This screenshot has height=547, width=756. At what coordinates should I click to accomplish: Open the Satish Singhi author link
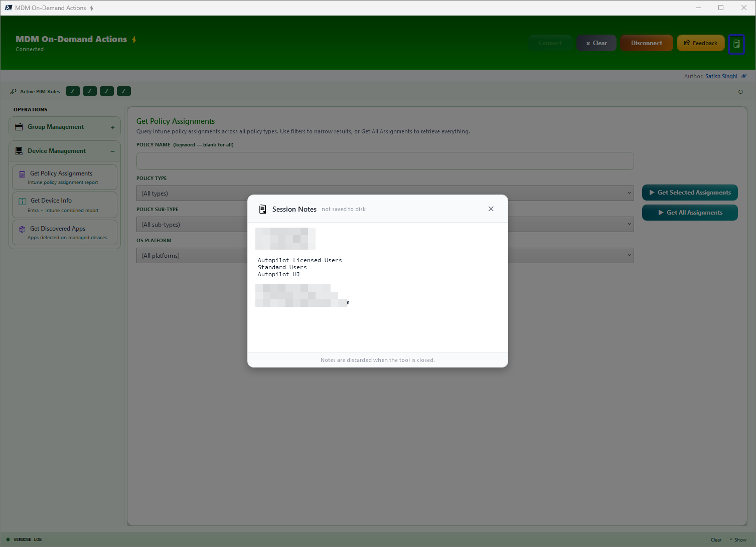[x=721, y=76]
